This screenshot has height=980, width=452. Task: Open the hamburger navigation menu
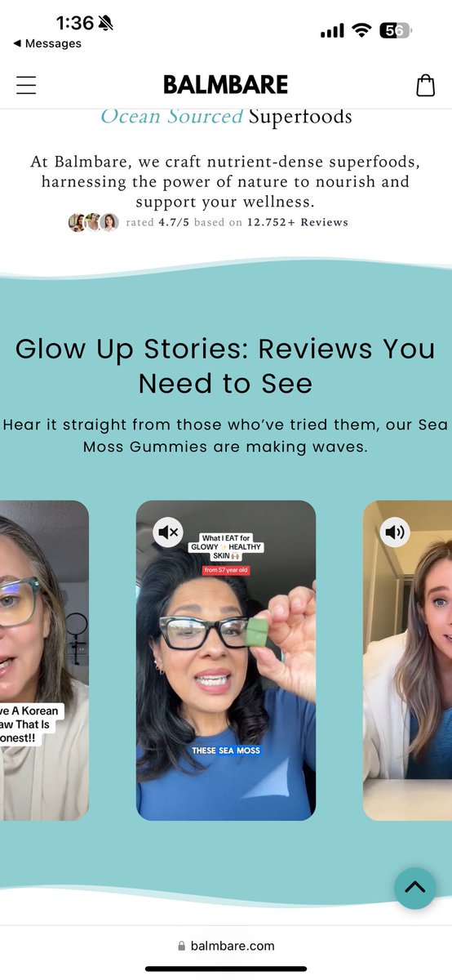26,85
